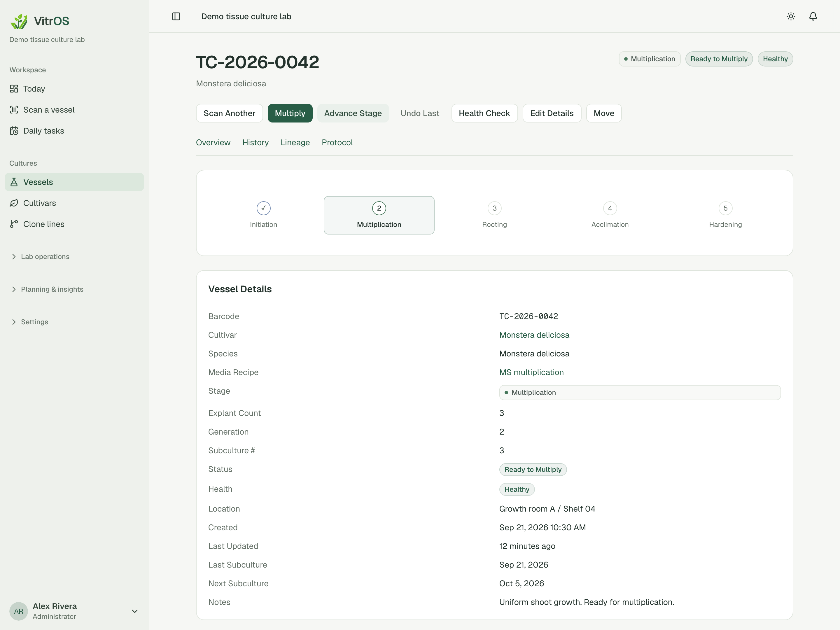Image resolution: width=840 pixels, height=630 pixels.
Task: Open notifications bell
Action: click(813, 16)
